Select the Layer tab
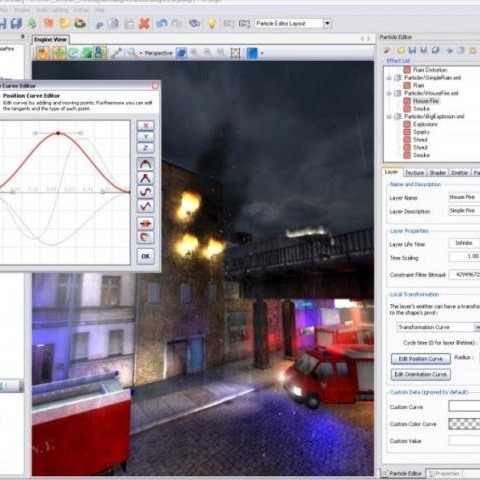 391,172
